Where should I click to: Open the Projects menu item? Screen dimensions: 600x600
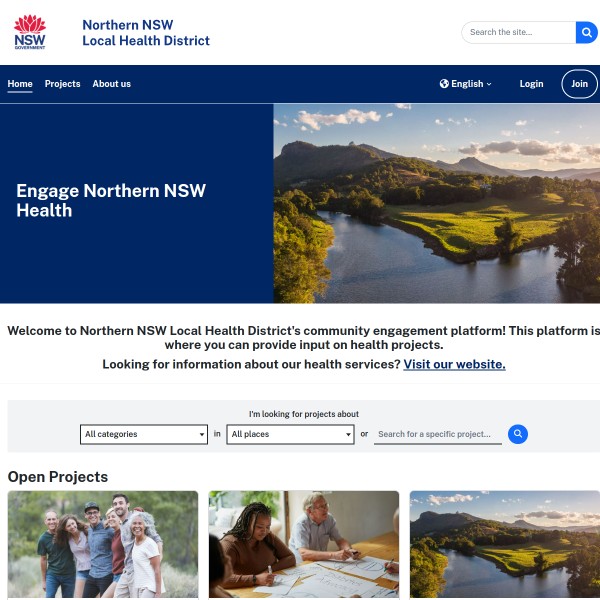[62, 84]
